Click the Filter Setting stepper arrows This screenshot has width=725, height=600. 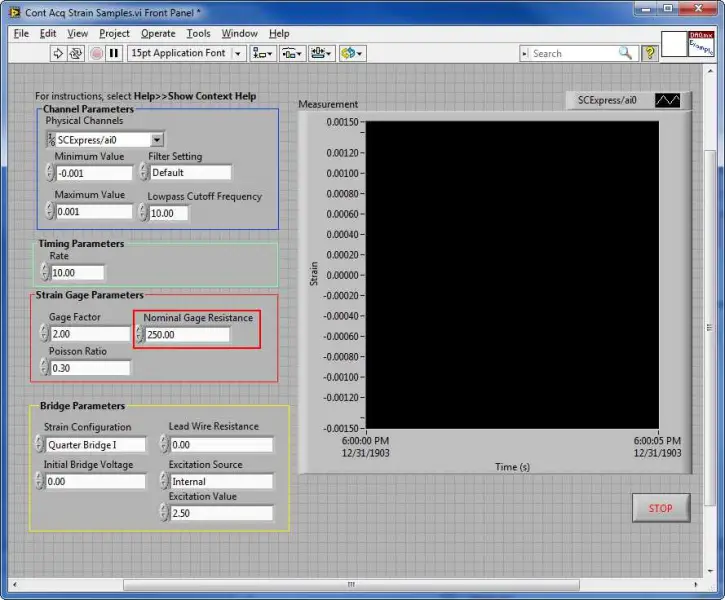tap(144, 172)
